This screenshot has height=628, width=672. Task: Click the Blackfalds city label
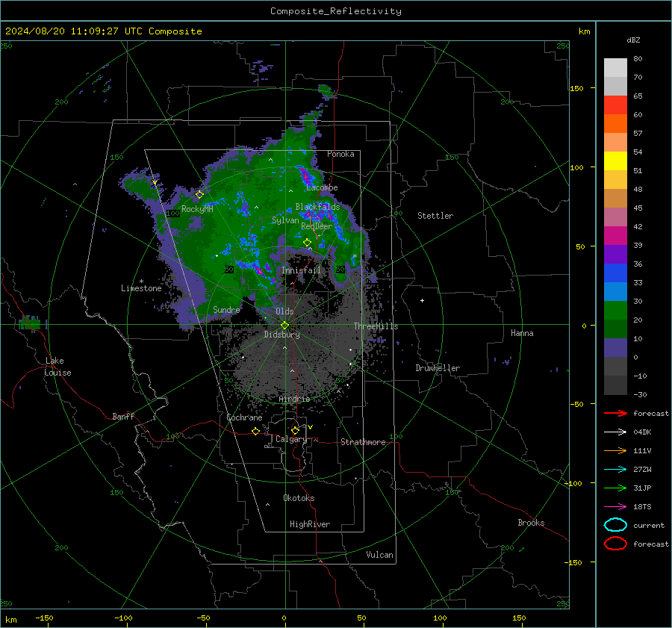317,207
